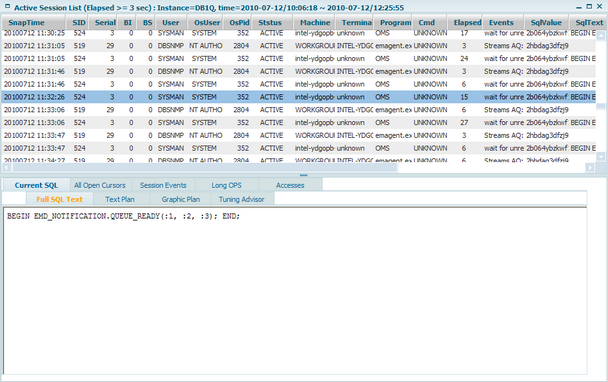Open the All Open Cursors tab
Image resolution: width=608 pixels, height=382 pixels.
pos(100,185)
